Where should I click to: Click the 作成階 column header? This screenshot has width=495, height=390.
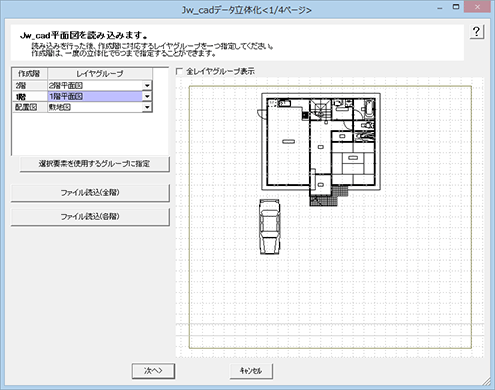(30, 74)
